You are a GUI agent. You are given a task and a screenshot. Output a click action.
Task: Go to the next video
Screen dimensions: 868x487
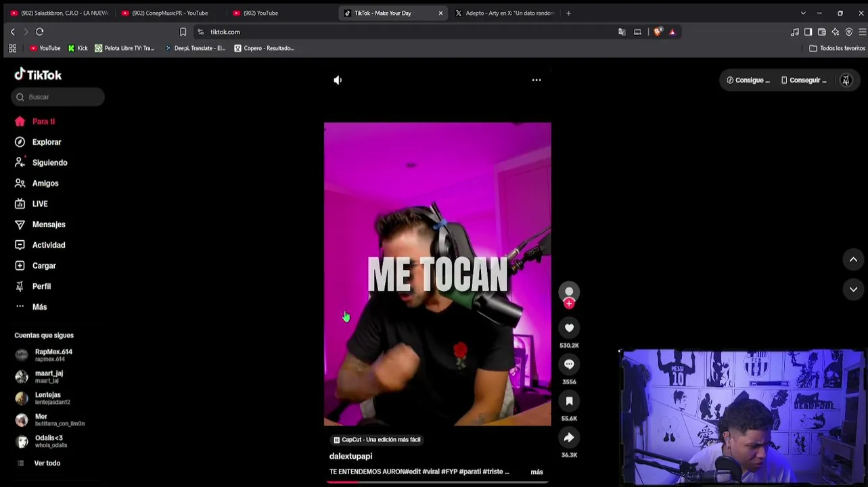pyautogui.click(x=853, y=289)
